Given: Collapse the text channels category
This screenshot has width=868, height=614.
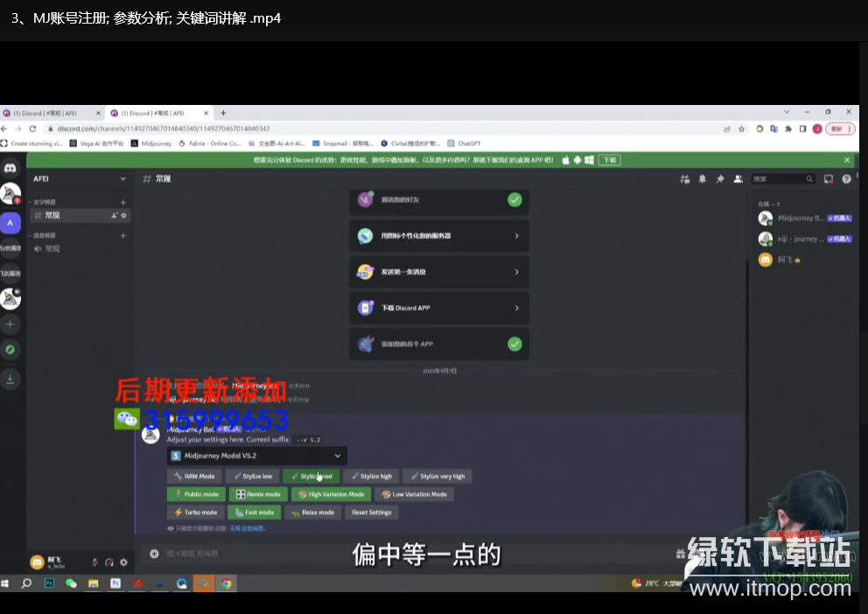Looking at the screenshot, I should click(43, 202).
